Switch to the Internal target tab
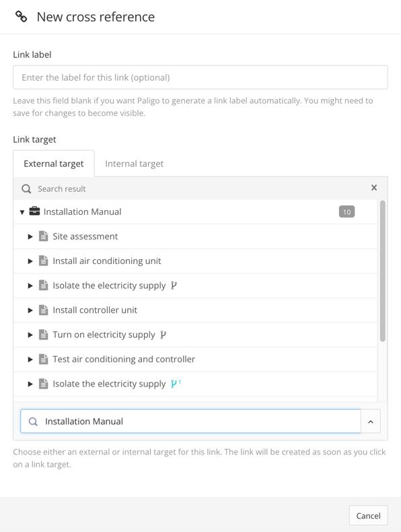 click(x=135, y=164)
